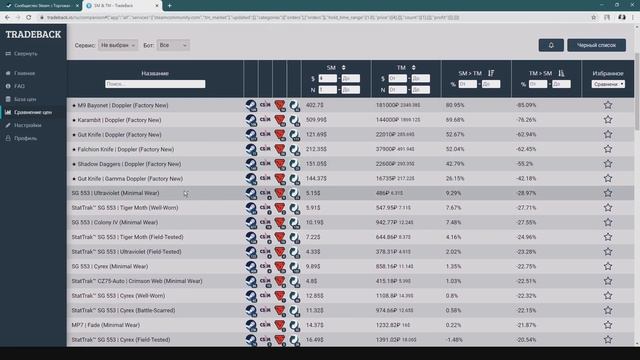Image resolution: width=640 pixels, height=360 pixels.
Task: Open Steam icon for SG 553 Cyrex Well-Worn
Action: (x=251, y=296)
